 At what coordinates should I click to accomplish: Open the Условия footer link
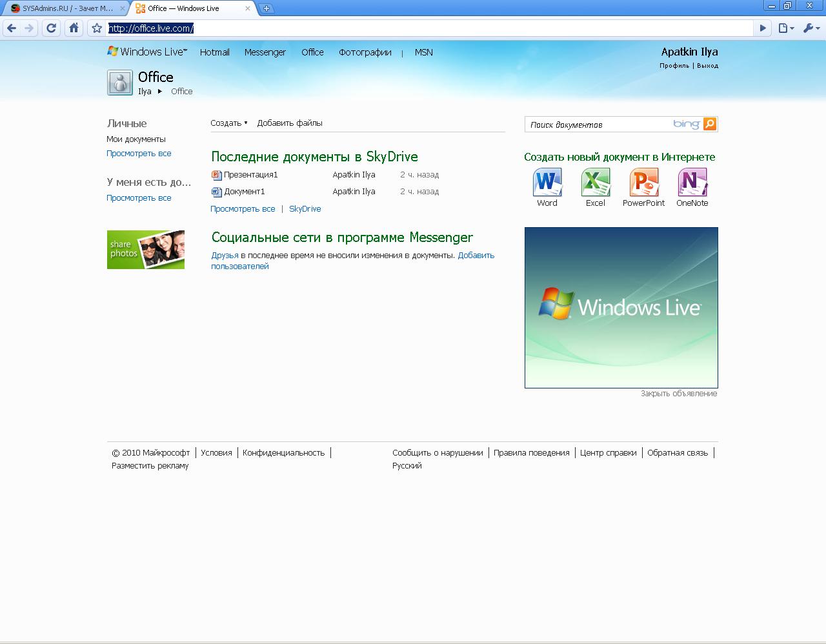pos(216,453)
